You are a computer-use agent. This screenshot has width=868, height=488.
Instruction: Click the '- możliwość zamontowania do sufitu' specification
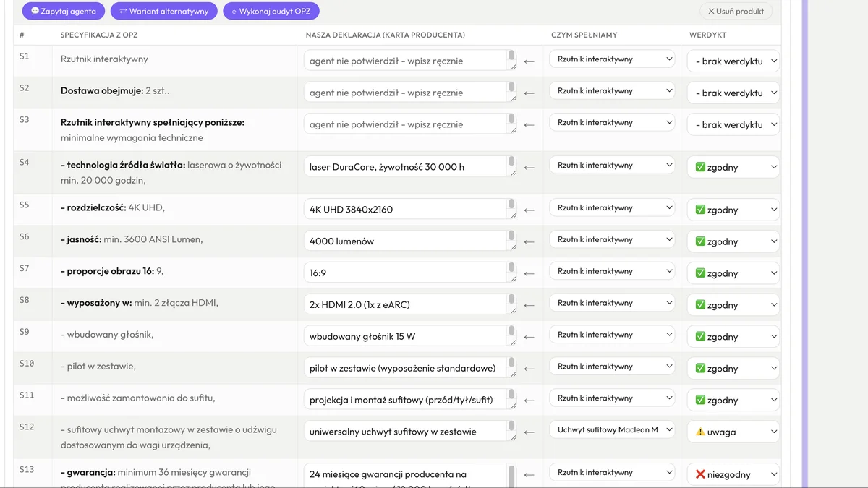click(x=138, y=398)
